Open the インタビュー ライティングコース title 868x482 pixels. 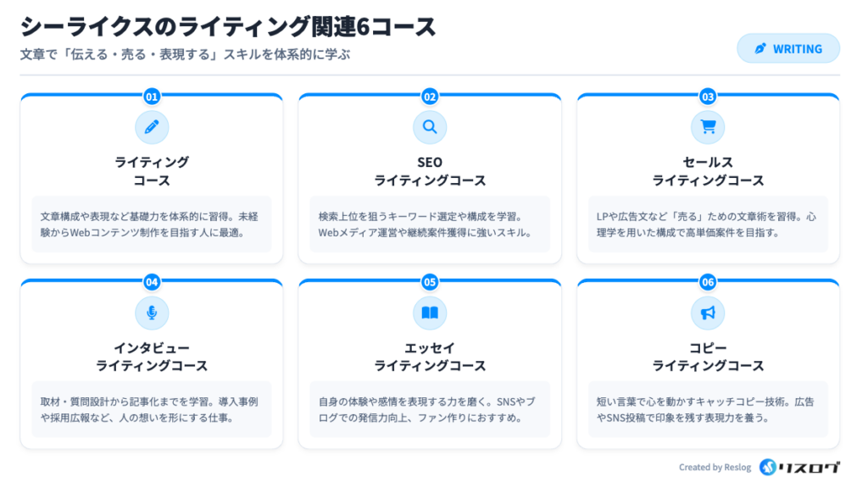(152, 357)
